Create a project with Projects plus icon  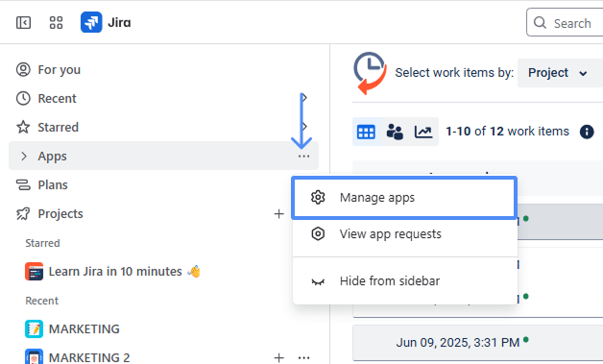(x=278, y=214)
